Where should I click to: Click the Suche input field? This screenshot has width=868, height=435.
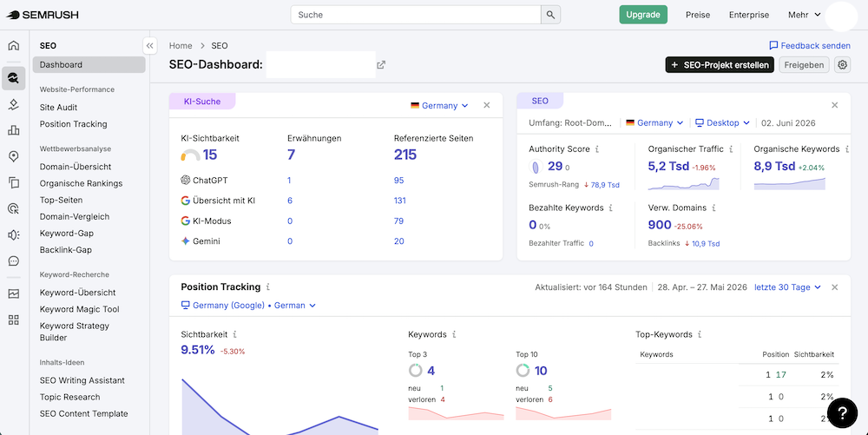click(416, 15)
